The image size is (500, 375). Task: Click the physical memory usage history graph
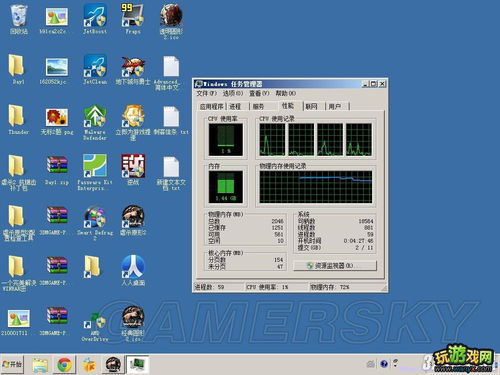[x=316, y=187]
